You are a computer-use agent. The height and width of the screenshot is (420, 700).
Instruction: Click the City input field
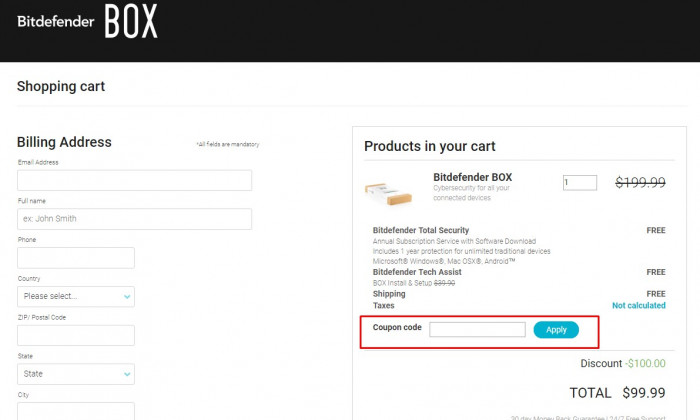click(x=76, y=411)
